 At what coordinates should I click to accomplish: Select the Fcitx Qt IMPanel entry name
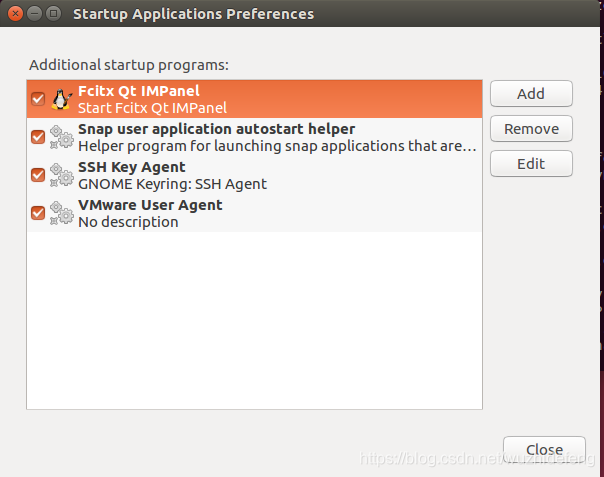click(x=138, y=91)
